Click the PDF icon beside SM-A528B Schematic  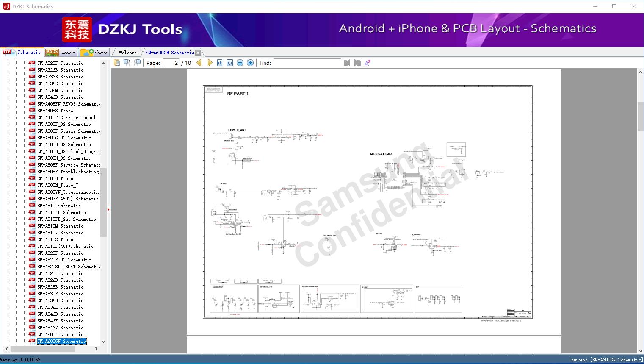pos(32,286)
